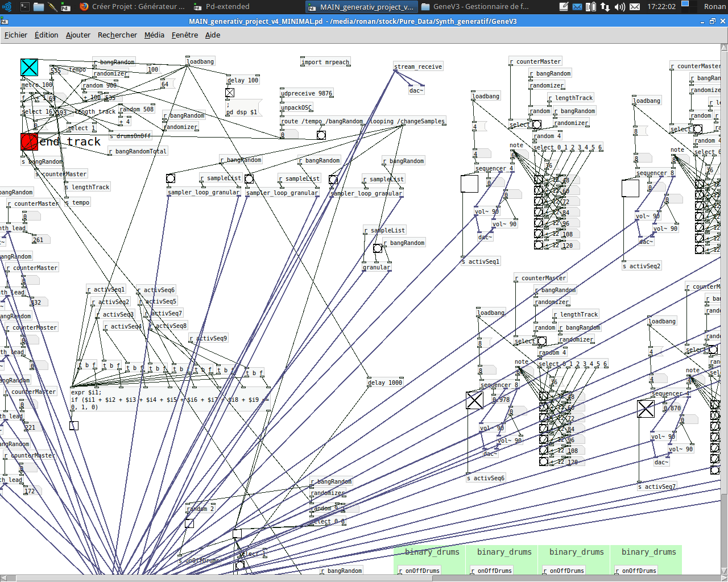Image resolution: width=728 pixels, height=582 pixels.
Task: Toggle the cyan metro on/off box
Action: point(29,67)
